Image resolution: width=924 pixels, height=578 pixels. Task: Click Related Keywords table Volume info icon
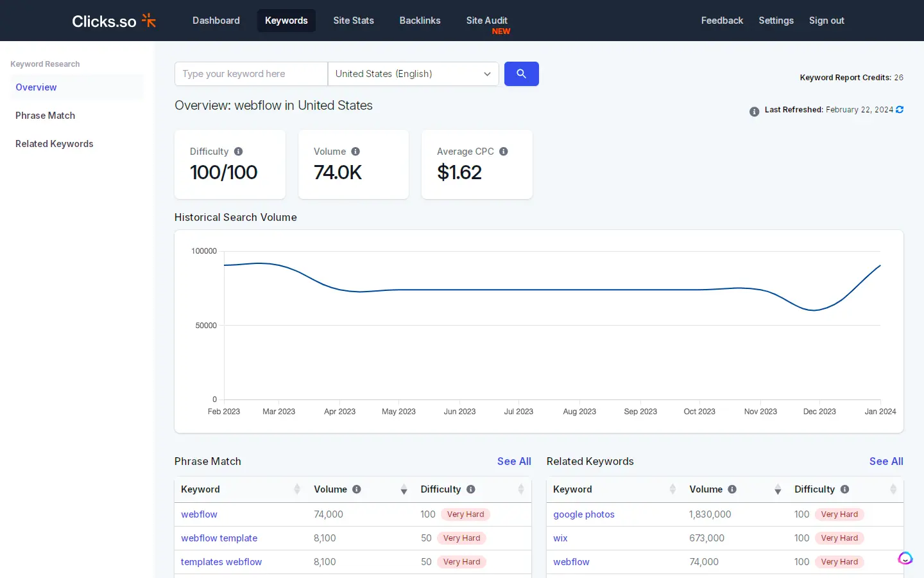[x=732, y=489]
